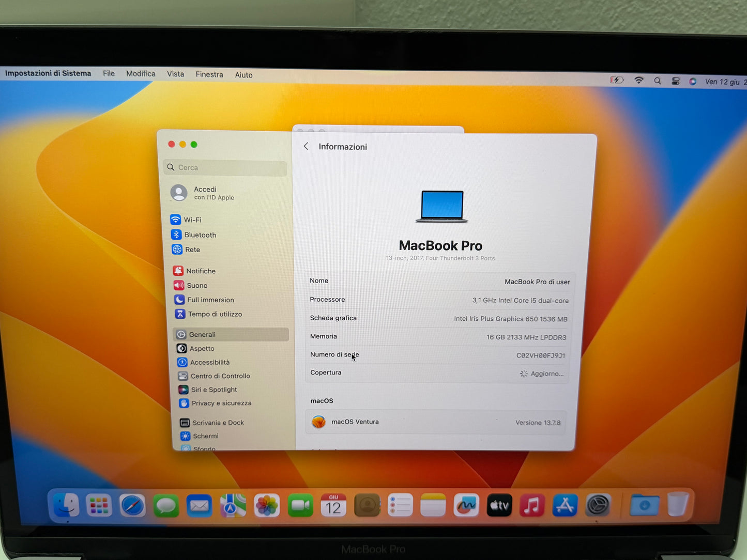Select Rete in the sidebar
This screenshot has height=560, width=747.
click(186, 250)
